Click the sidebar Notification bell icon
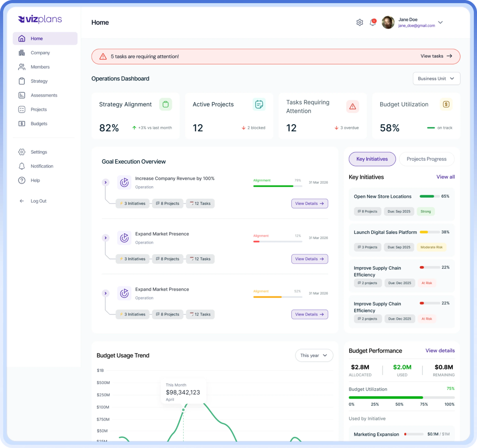477x448 pixels. coord(22,166)
